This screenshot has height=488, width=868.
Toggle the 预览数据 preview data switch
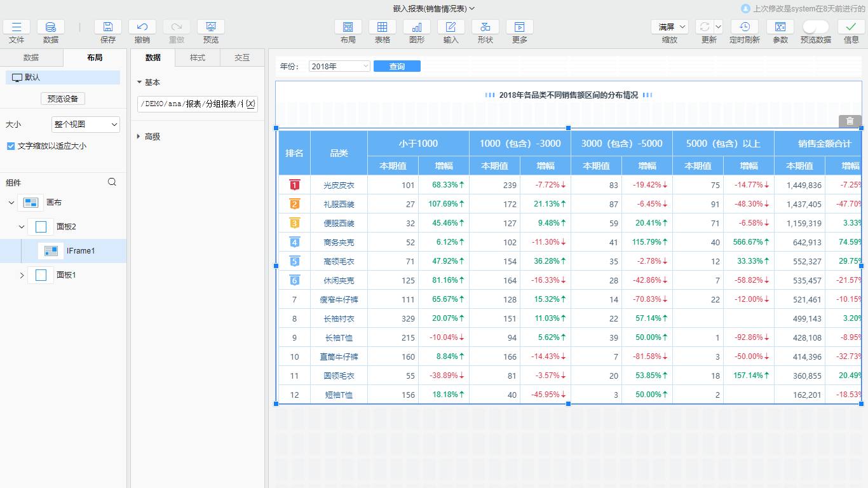point(815,27)
